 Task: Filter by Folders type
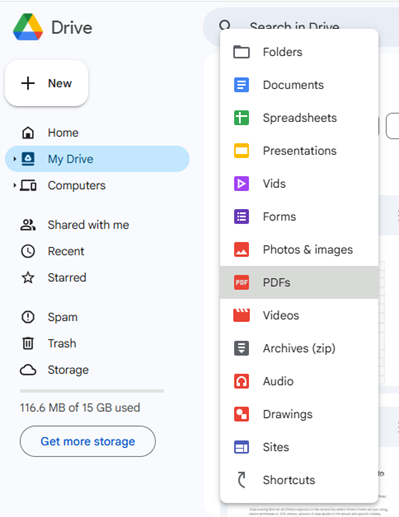tap(299, 52)
